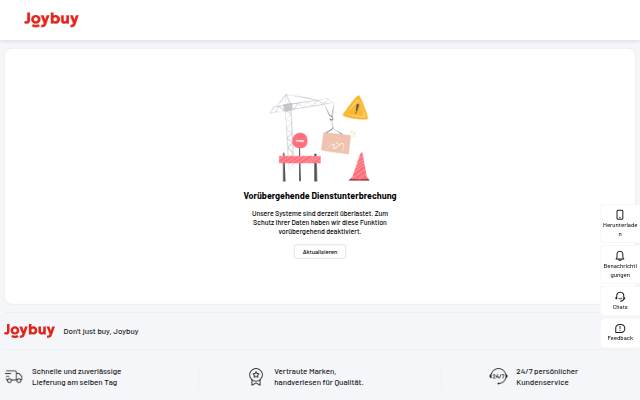Click the 24/7 customer service icon
This screenshot has width=640, height=400.
498,376
